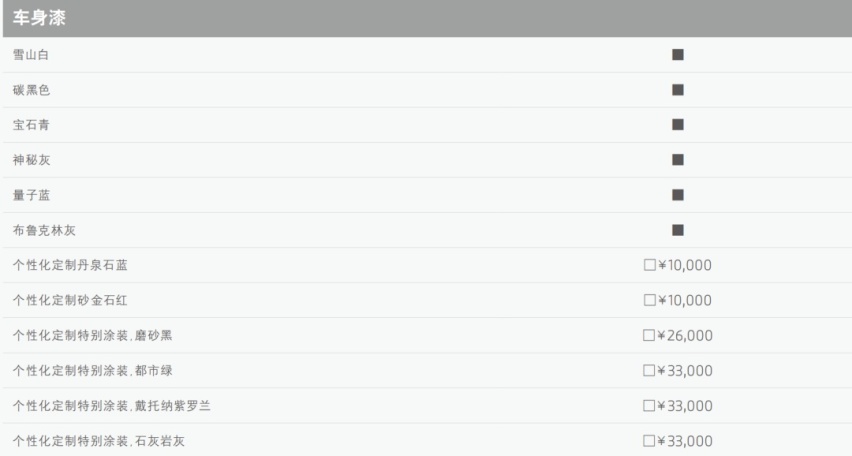This screenshot has height=456, width=852.
Task: Click the filled square for 神秘灰
Action: pos(678,160)
